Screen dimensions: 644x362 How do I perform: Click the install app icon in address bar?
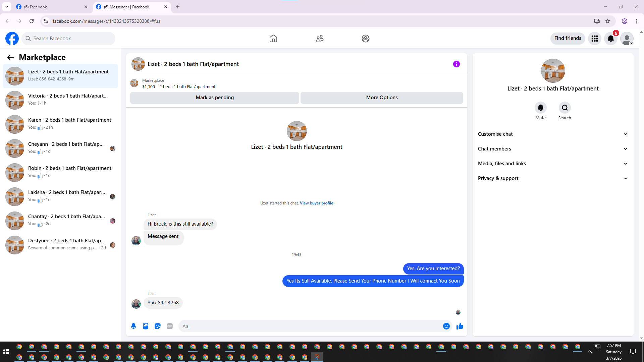[x=597, y=21]
